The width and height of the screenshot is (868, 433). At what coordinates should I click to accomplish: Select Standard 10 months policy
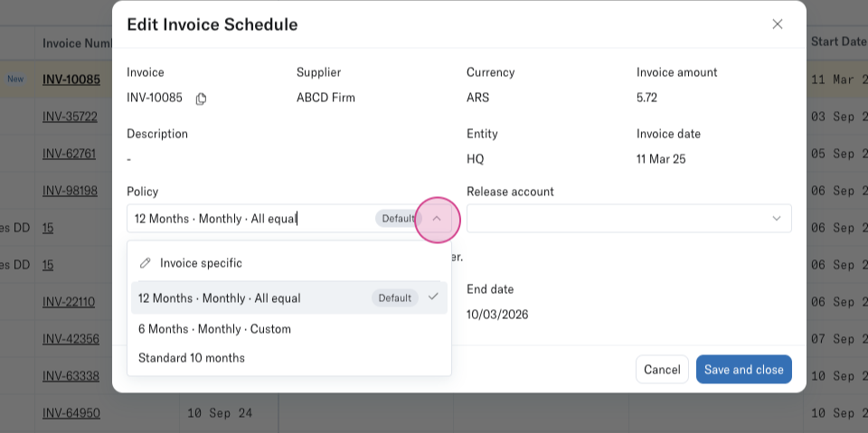coord(192,358)
